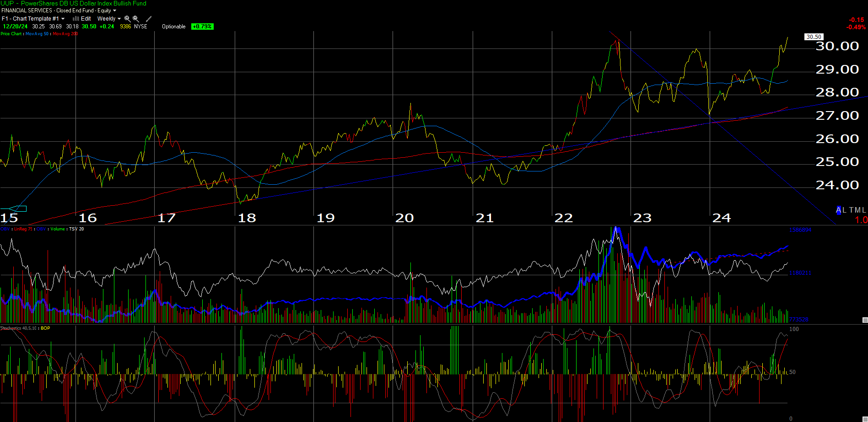This screenshot has width=868, height=422.
Task: Click the red -0.15 value at top right
Action: click(x=856, y=20)
